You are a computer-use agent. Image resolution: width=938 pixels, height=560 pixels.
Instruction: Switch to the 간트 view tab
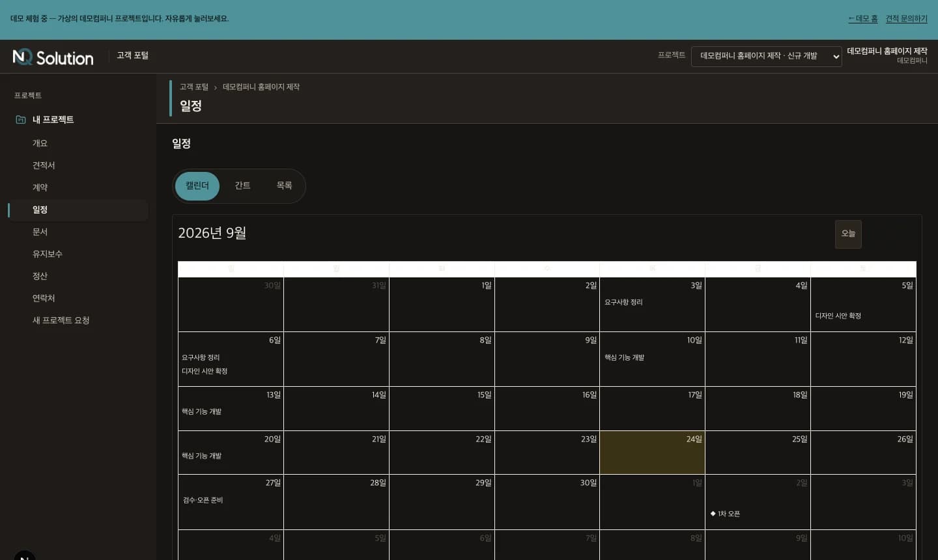coord(242,186)
